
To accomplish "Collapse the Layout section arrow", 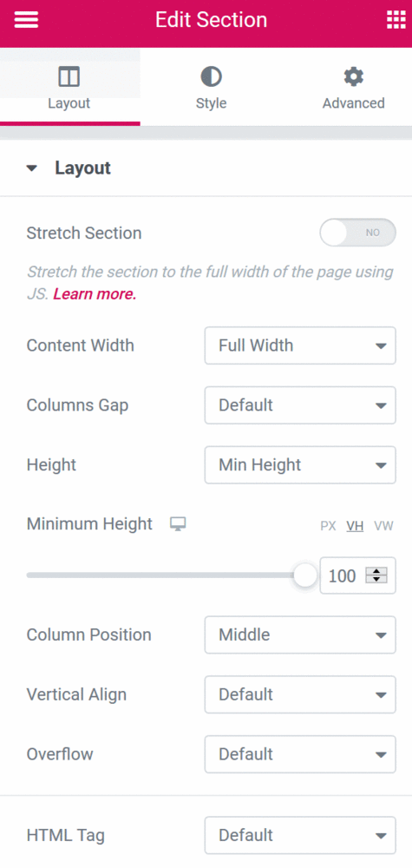I will (x=32, y=168).
